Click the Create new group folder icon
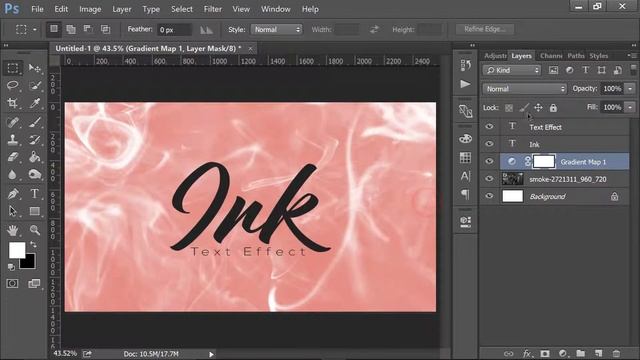Viewport: 640px width, 360px height. point(580,353)
